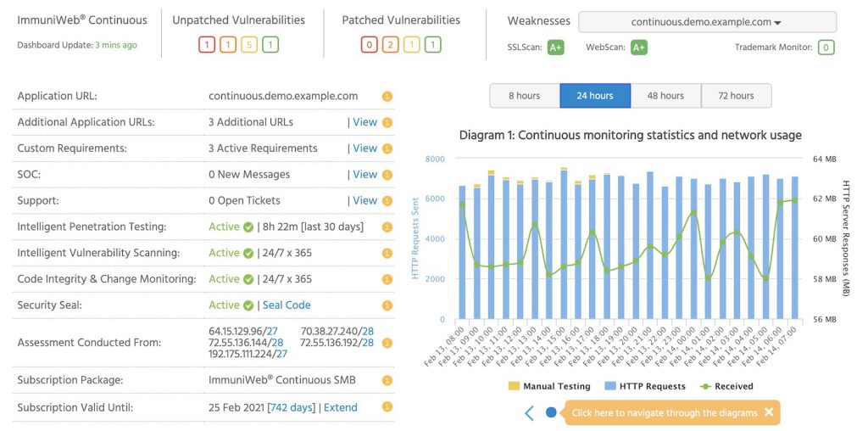Click green check icon for Penetration Testing
Screen dimensions: 868x431
pyautogui.click(x=248, y=227)
